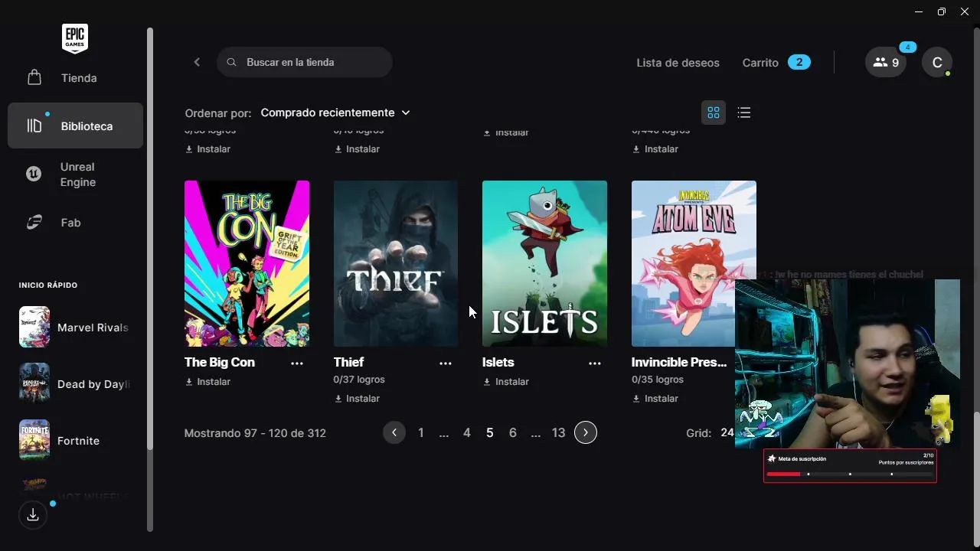Launch Dead by Daylight quick-start icon
Screen dimensions: 980x551
pos(34,383)
